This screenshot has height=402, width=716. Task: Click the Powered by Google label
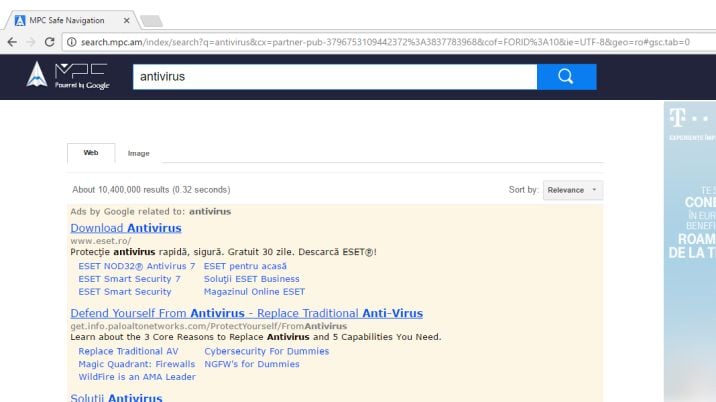click(82, 85)
